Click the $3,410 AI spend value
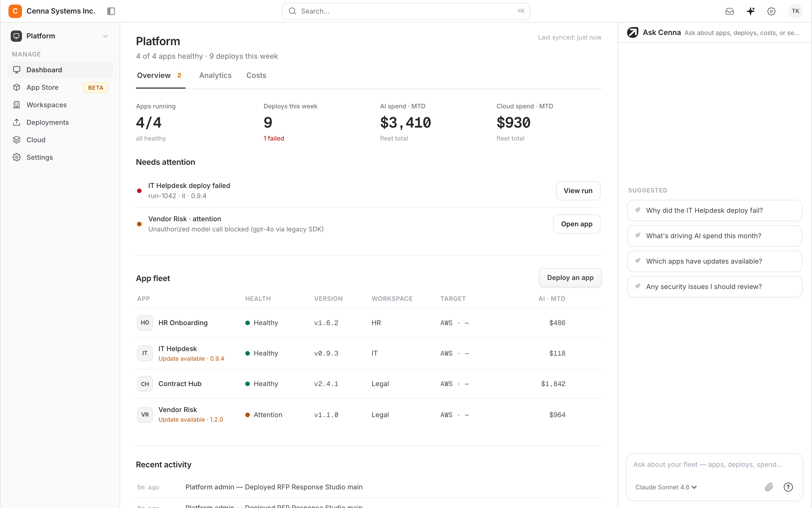Image resolution: width=812 pixels, height=508 pixels. [x=405, y=123]
